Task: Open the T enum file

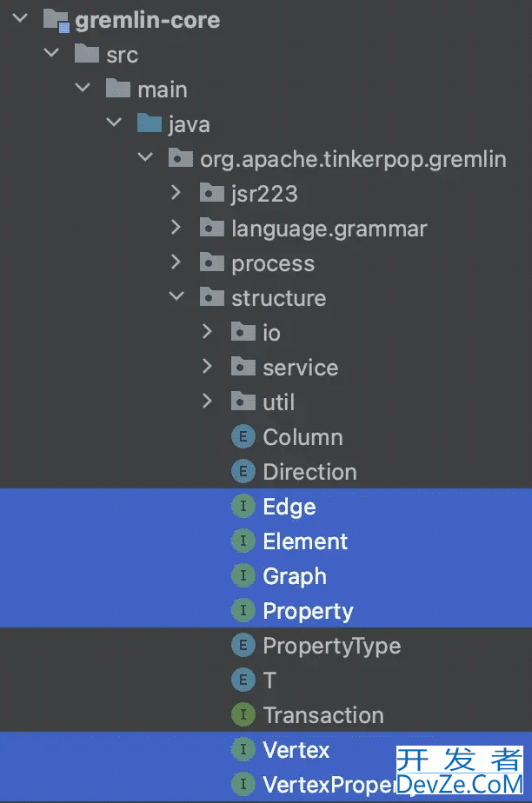Action: coord(269,680)
